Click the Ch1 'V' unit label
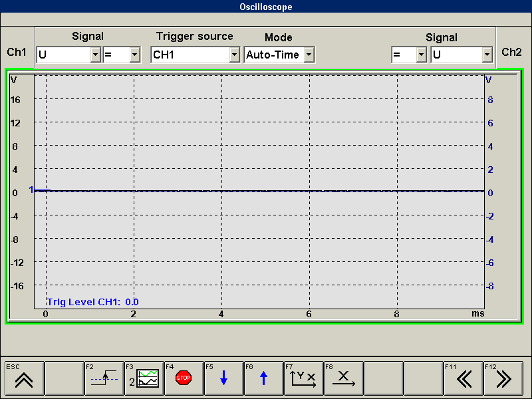Viewport: 532px width, 399px height. point(13,80)
